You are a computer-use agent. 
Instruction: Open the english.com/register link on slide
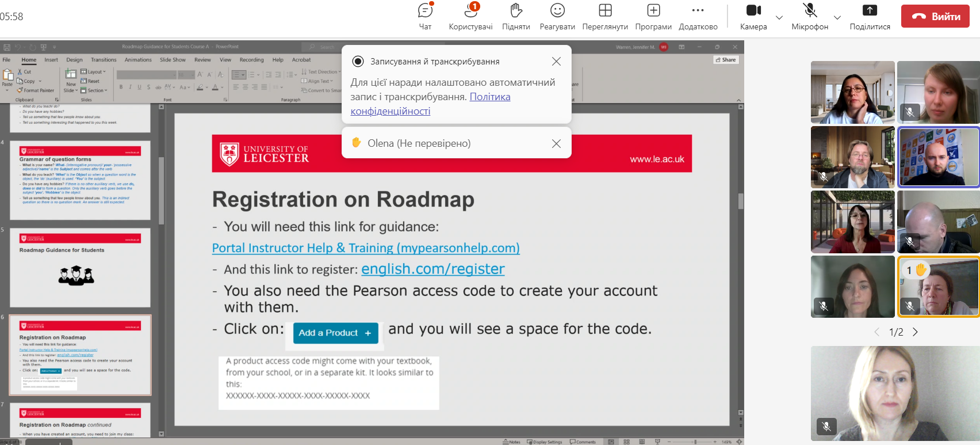[433, 269]
